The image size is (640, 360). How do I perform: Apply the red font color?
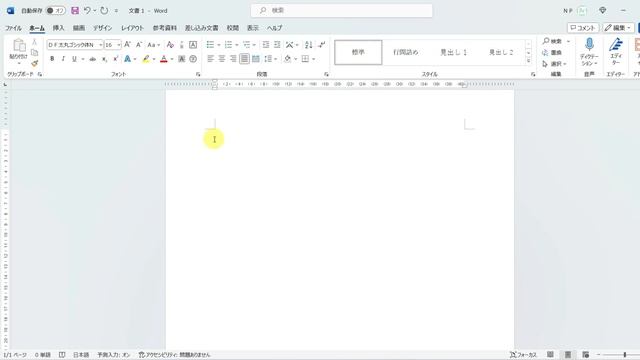[x=164, y=59]
